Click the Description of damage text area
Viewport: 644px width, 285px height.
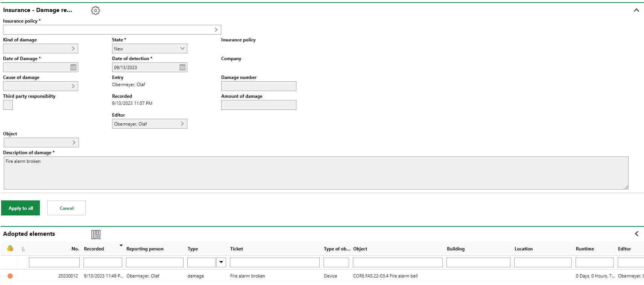[316, 173]
